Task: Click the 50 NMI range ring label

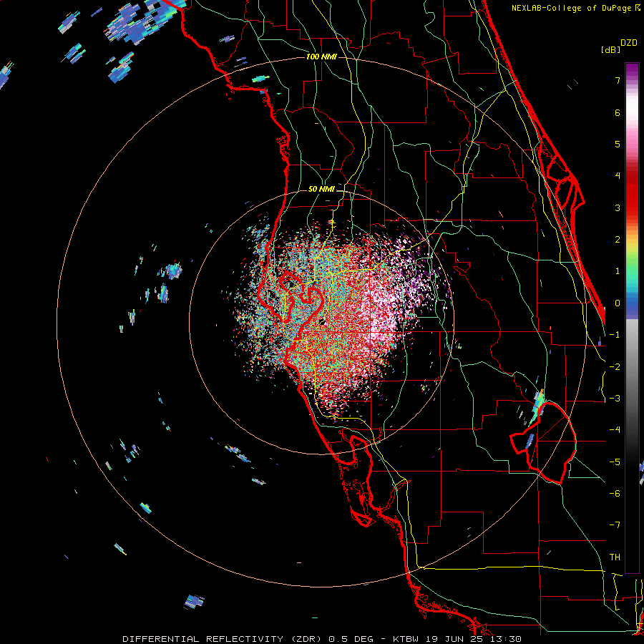Action: point(321,189)
